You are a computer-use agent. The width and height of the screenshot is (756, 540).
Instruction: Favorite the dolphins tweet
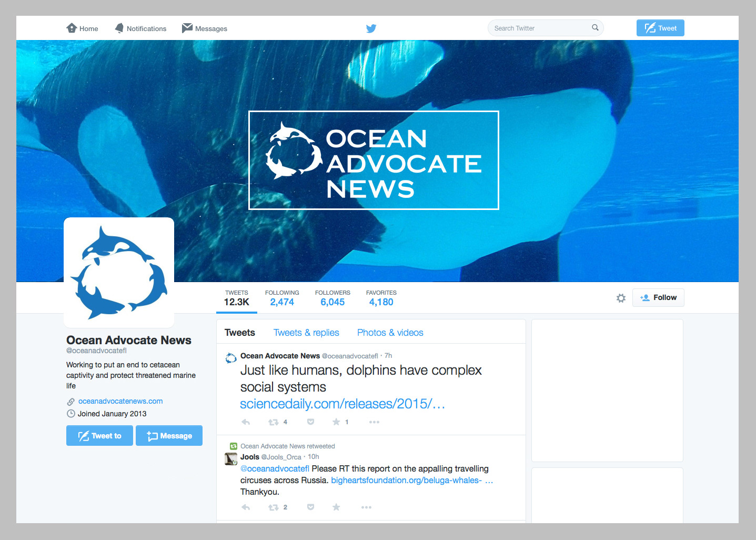click(336, 422)
